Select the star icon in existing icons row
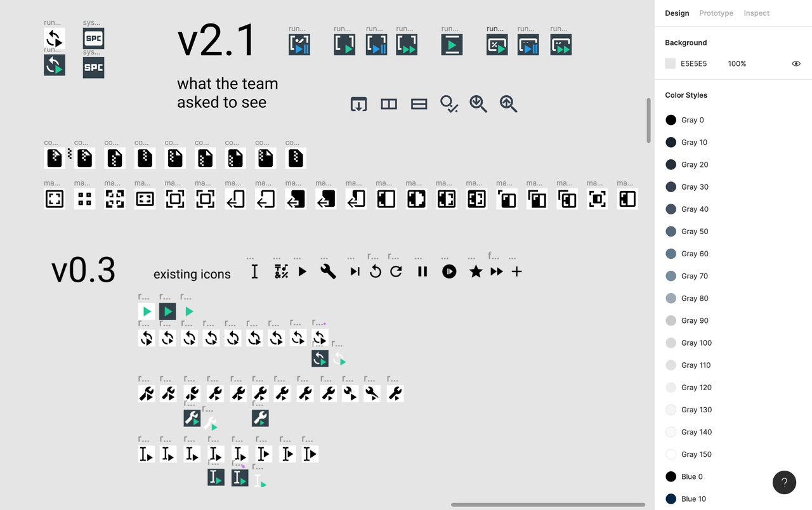Image resolution: width=812 pixels, height=510 pixels. click(476, 271)
